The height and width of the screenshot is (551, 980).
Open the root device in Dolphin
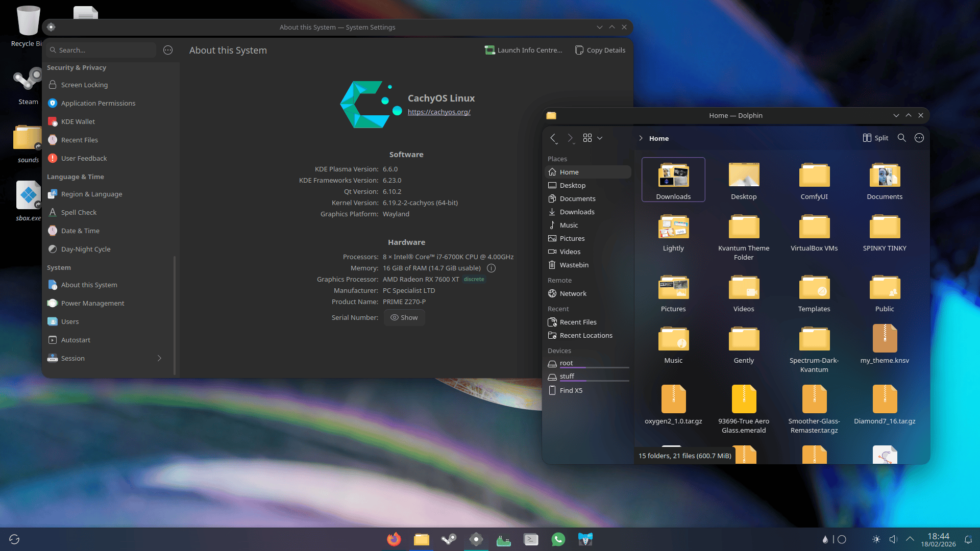pyautogui.click(x=588, y=364)
